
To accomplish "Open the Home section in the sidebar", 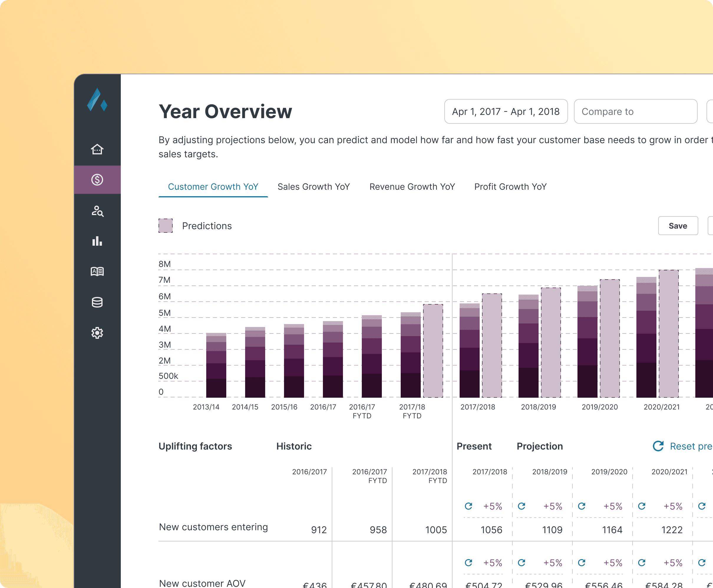I will 97,149.
